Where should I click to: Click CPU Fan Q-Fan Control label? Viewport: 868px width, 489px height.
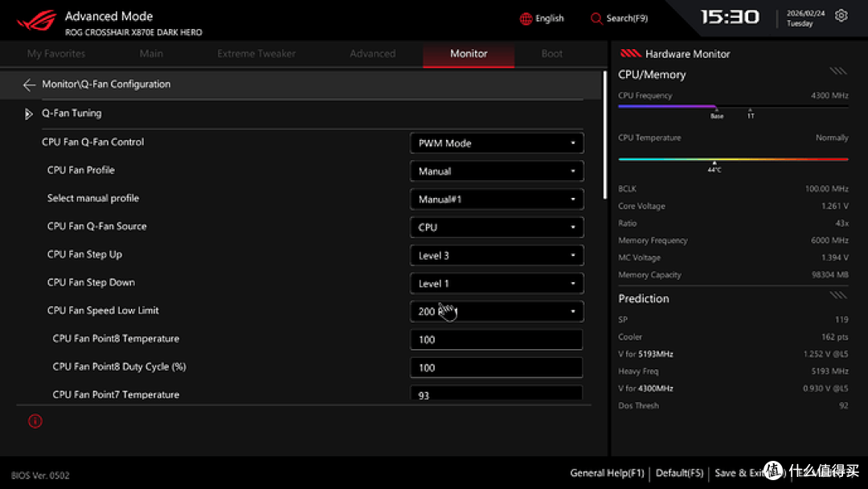93,142
